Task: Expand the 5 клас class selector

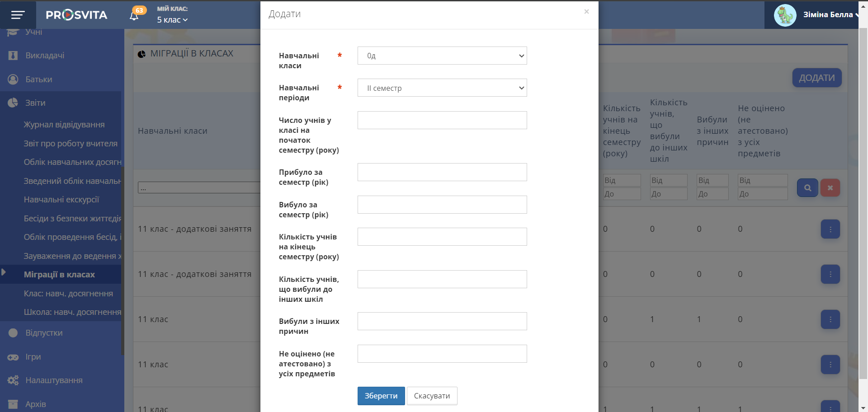Action: (172, 20)
